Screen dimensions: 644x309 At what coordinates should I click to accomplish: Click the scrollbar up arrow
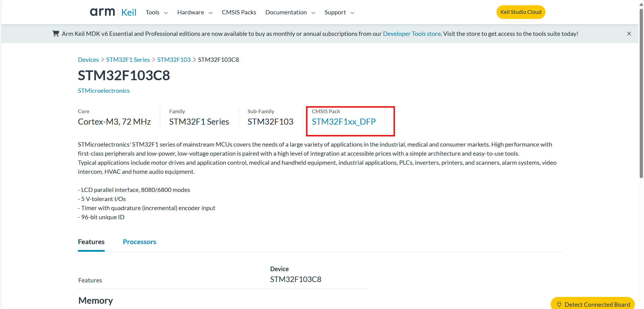coord(641,5)
